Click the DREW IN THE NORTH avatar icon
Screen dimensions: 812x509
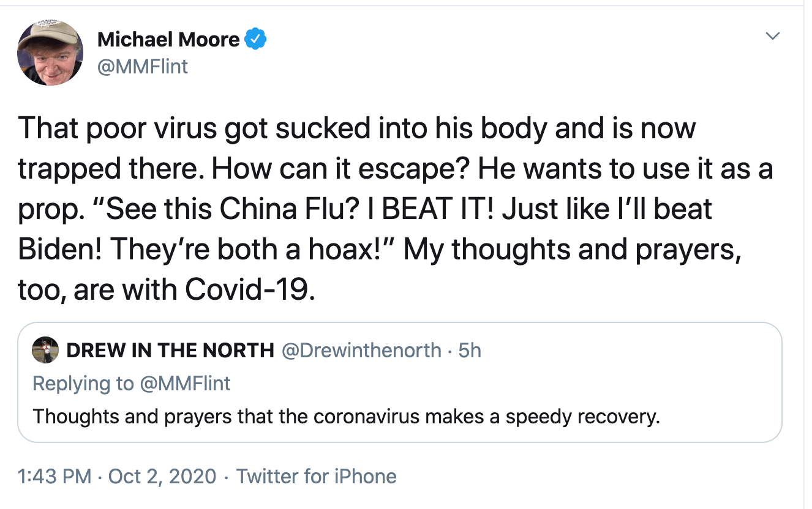[x=46, y=349]
